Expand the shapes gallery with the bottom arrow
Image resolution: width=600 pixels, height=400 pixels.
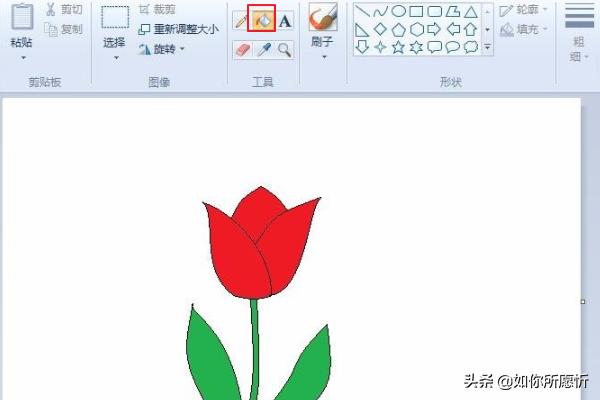pos(487,46)
